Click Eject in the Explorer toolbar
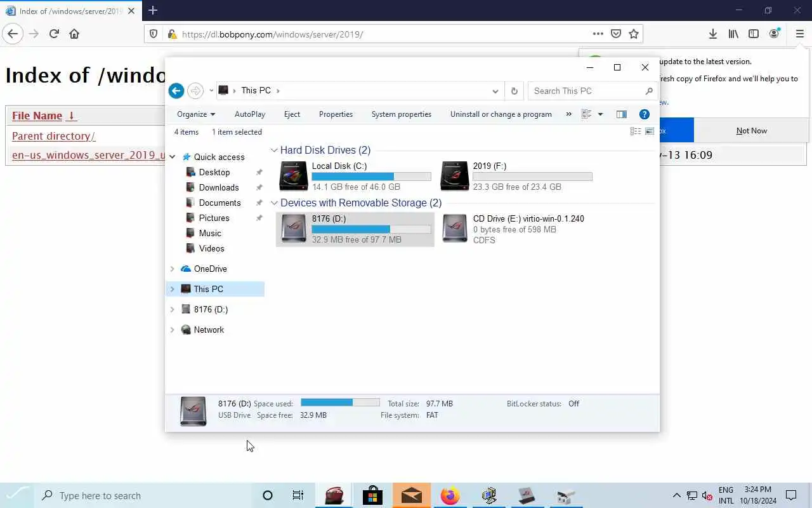Image resolution: width=812 pixels, height=508 pixels. tap(292, 114)
